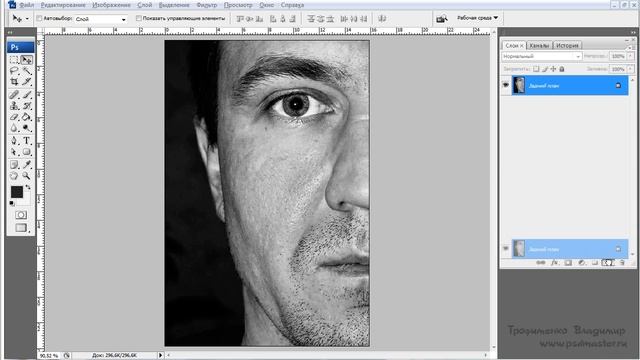Collapse the toolbox with double arrow
This screenshot has height=360, width=640.
coord(10,32)
